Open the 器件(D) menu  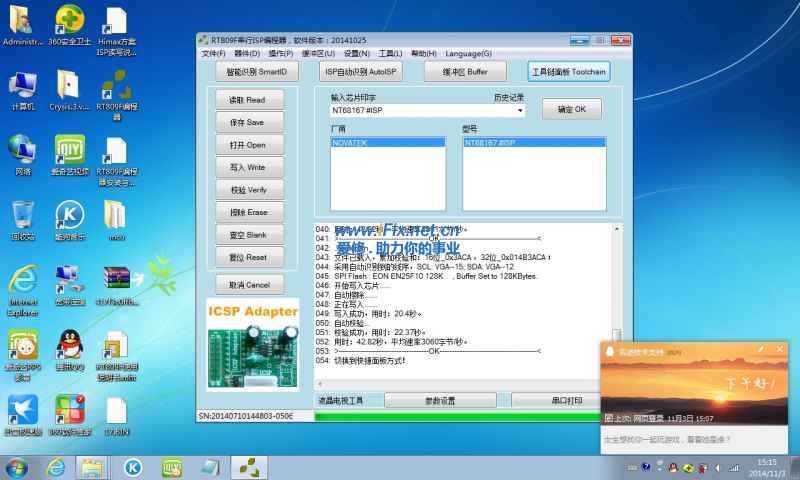(x=247, y=54)
